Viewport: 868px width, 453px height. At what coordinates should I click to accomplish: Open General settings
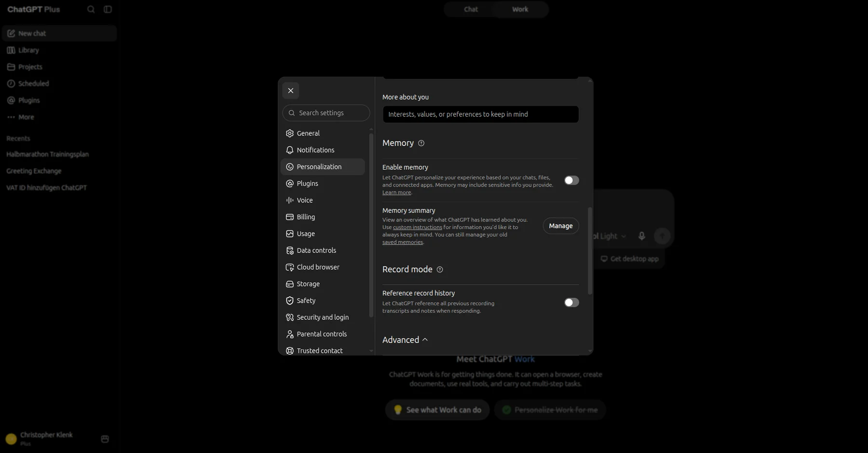click(323, 133)
